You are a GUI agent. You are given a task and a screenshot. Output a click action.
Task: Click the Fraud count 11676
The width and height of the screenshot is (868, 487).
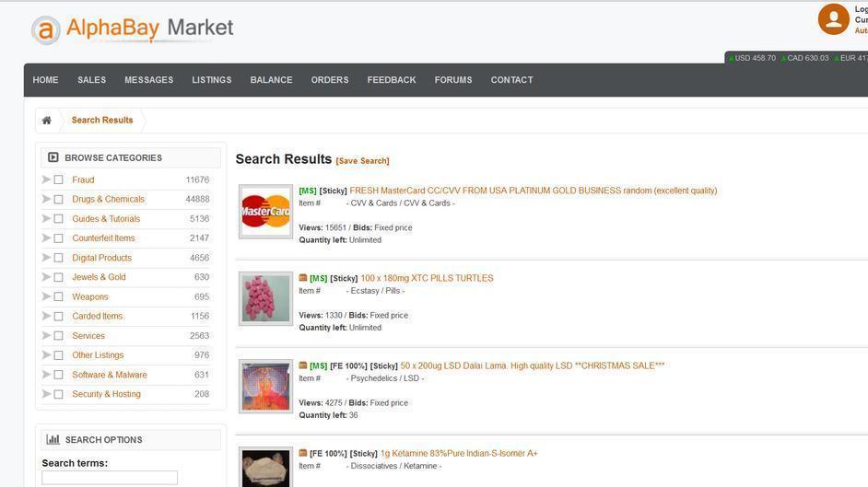(197, 180)
